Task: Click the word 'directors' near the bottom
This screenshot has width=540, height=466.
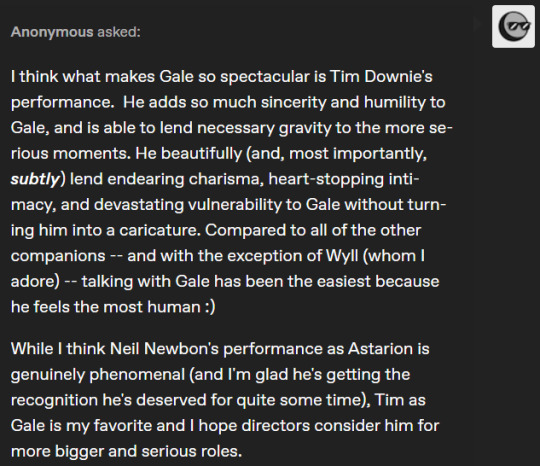Action: pyautogui.click(x=276, y=426)
